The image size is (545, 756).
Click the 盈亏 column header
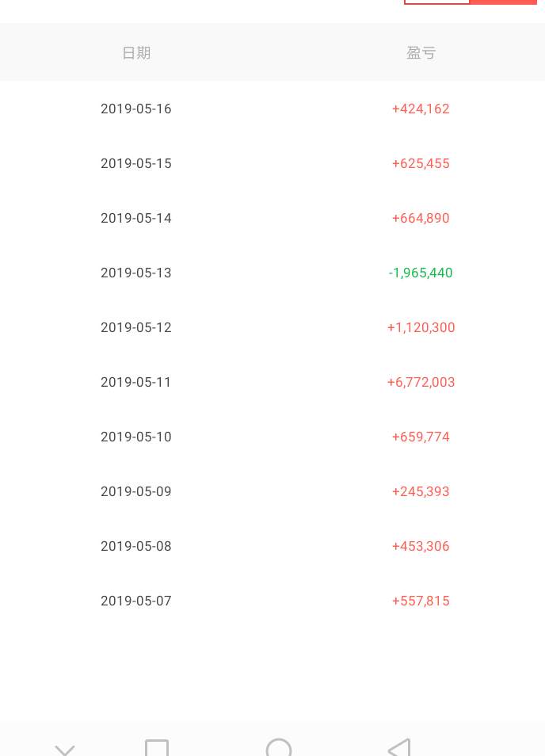pyautogui.click(x=421, y=52)
